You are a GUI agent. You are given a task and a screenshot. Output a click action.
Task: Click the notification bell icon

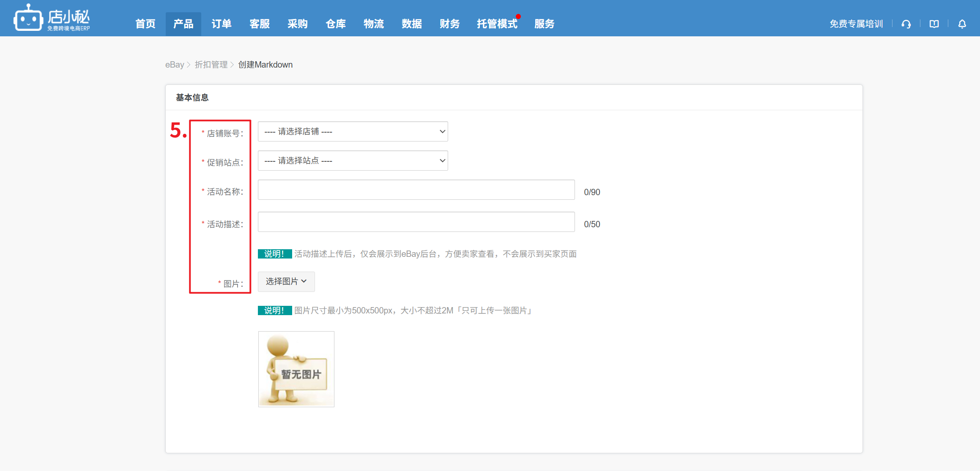962,24
